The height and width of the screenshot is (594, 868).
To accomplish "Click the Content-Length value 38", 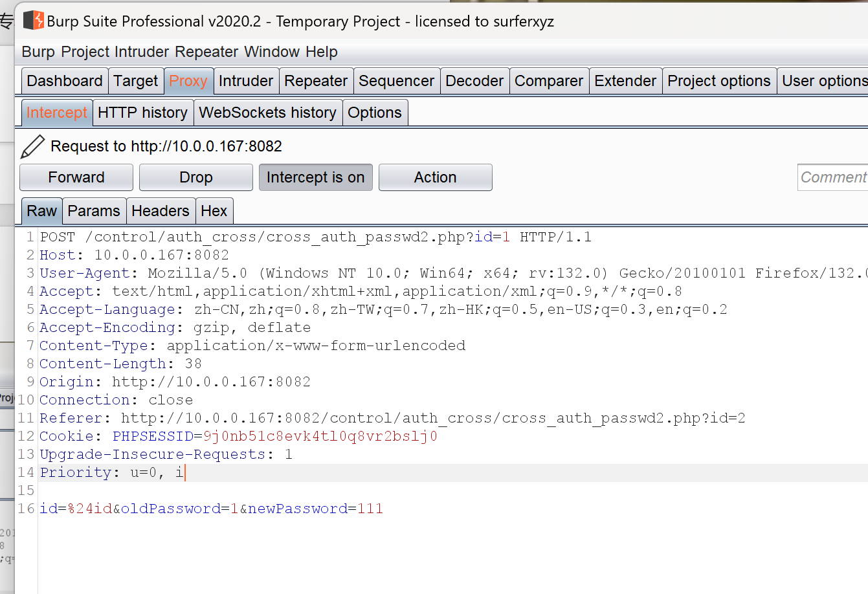I will pos(194,364).
